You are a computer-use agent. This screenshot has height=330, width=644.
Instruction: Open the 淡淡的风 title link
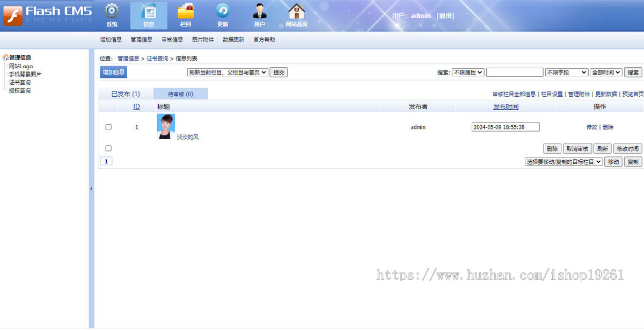[x=188, y=137]
